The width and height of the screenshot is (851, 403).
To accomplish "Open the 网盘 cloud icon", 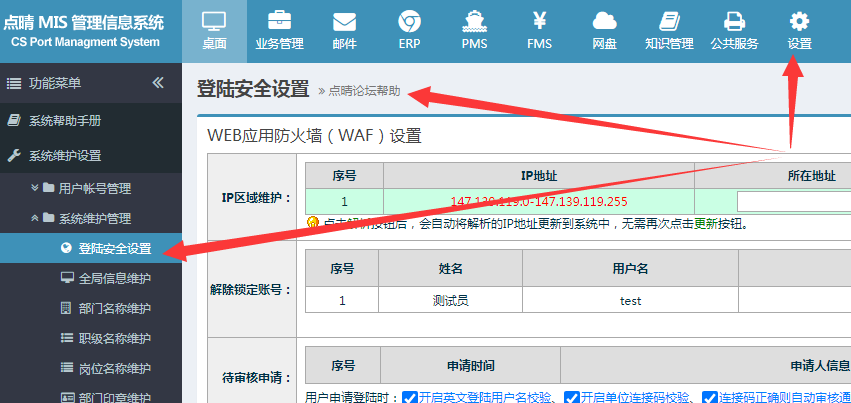I will [x=605, y=21].
